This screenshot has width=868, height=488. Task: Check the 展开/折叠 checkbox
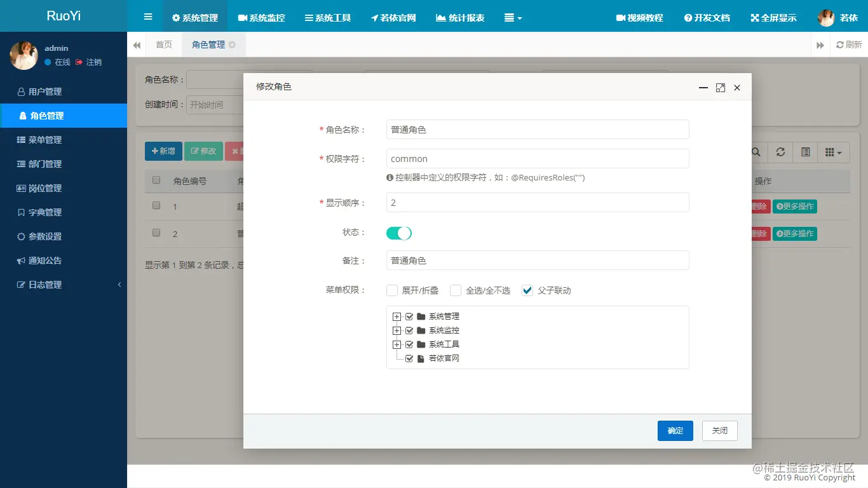[x=392, y=290]
